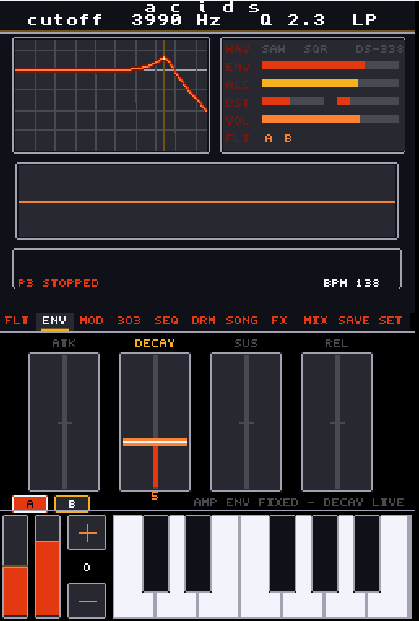The width and height of the screenshot is (419, 621).
Task: Click the cutoff 3990 Hz readout
Action: pos(124,20)
